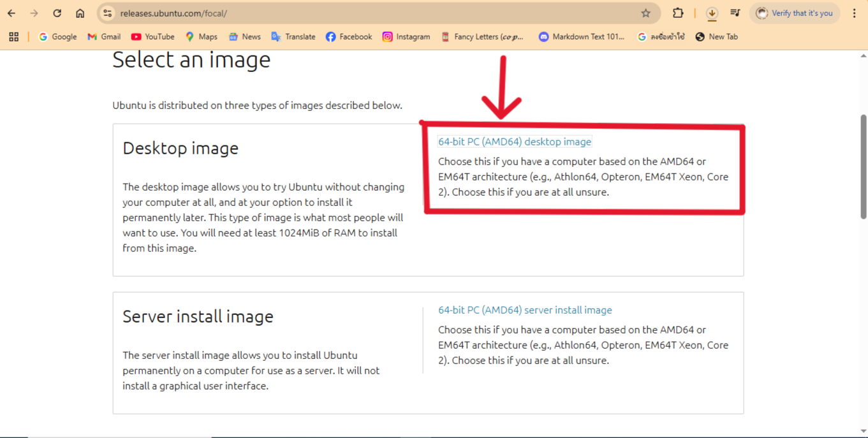Open the Instagram bookmark
The image size is (868, 438).
pos(406,37)
